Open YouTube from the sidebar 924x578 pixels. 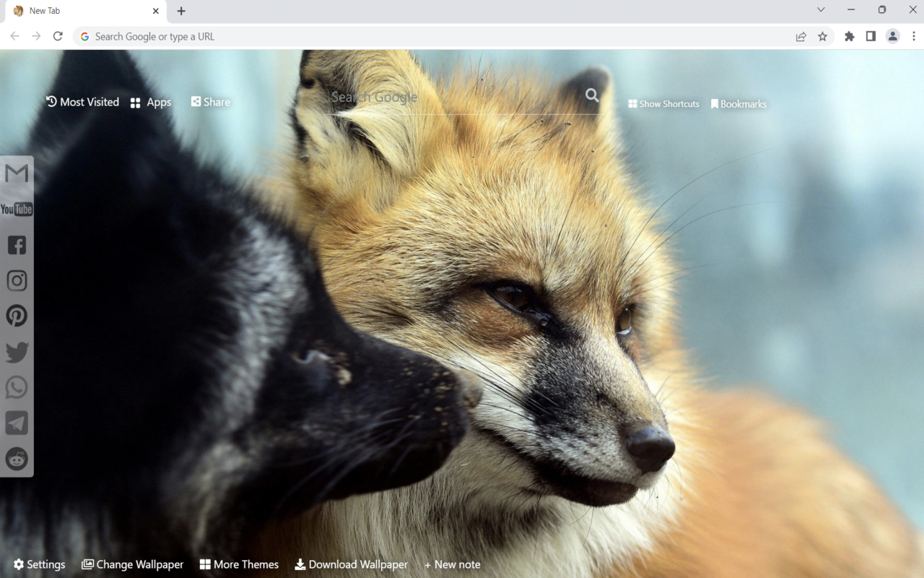point(17,210)
